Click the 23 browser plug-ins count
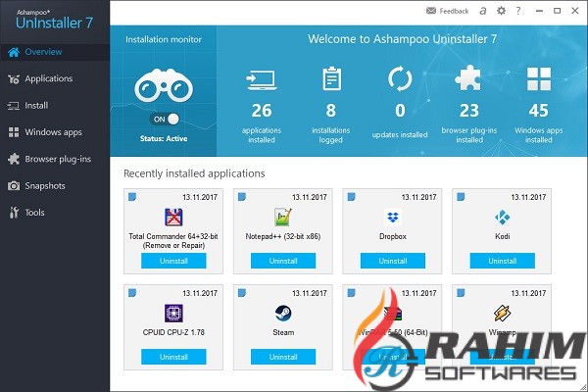588x392 pixels. pos(469,111)
